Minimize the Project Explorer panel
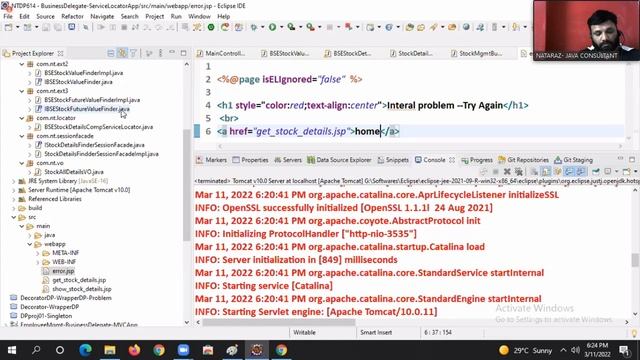 tap(172, 53)
